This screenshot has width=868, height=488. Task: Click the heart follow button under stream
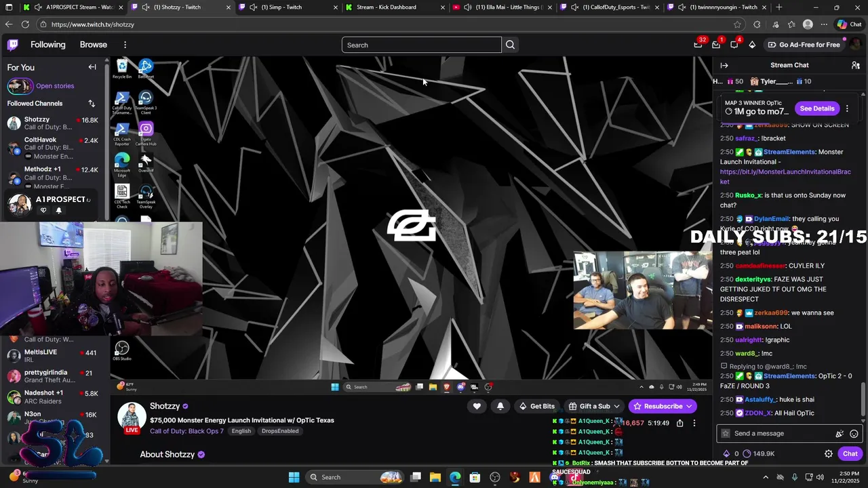coord(477,406)
